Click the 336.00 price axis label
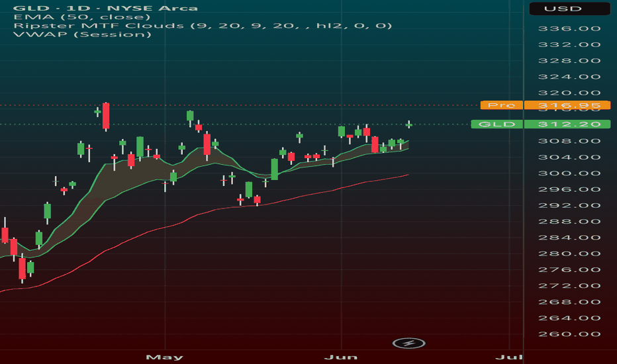617x364 pixels. point(569,28)
